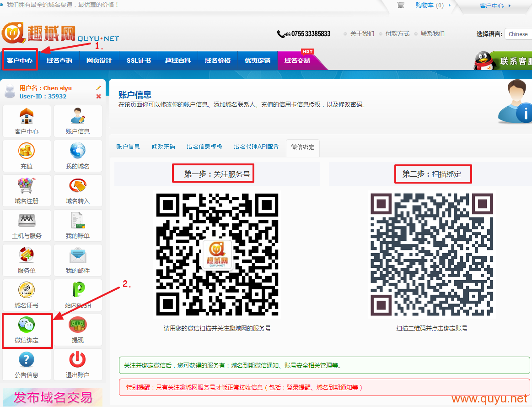Click the 联系客服 green button
The height and width of the screenshot is (407, 532).
coord(512,61)
